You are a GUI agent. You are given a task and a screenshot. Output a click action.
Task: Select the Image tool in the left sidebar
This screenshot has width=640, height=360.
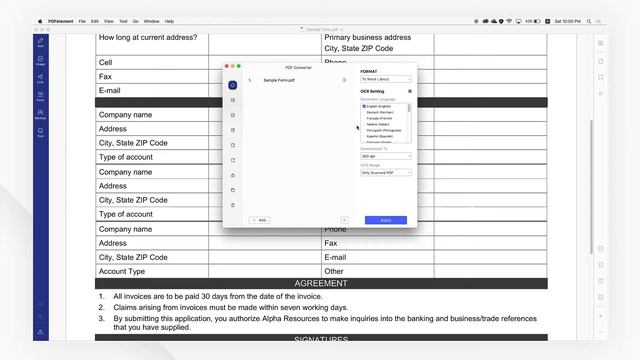40,61
